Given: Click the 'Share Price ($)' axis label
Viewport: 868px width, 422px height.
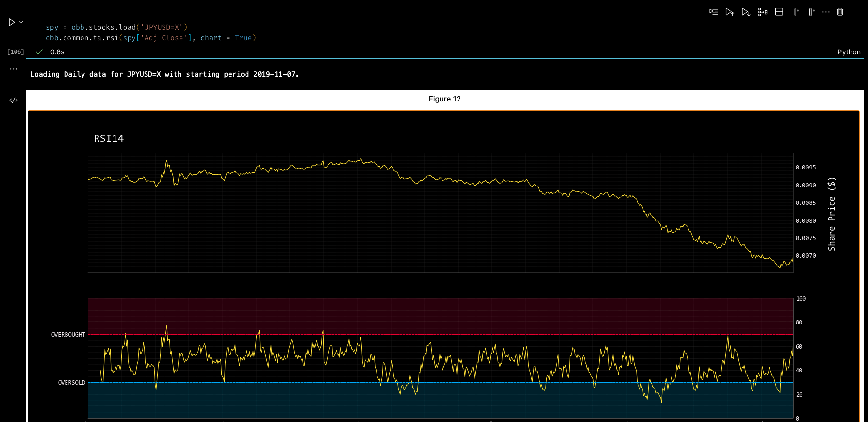Looking at the screenshot, I should 832,214.
